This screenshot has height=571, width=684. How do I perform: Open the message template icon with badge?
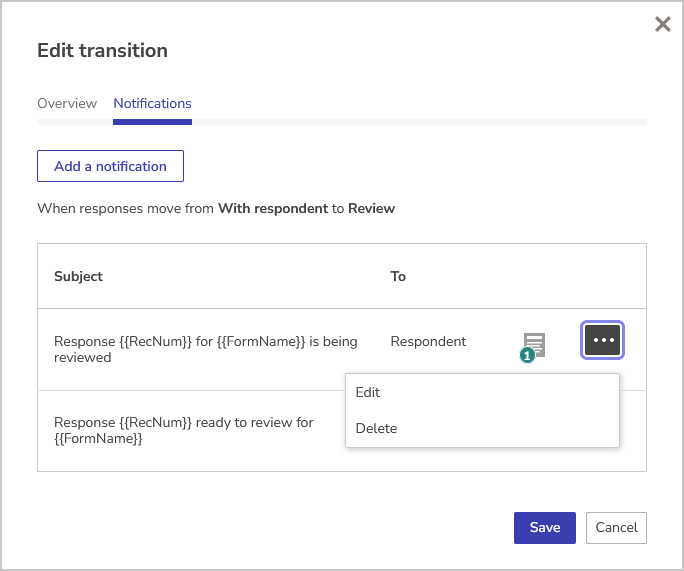coord(533,347)
